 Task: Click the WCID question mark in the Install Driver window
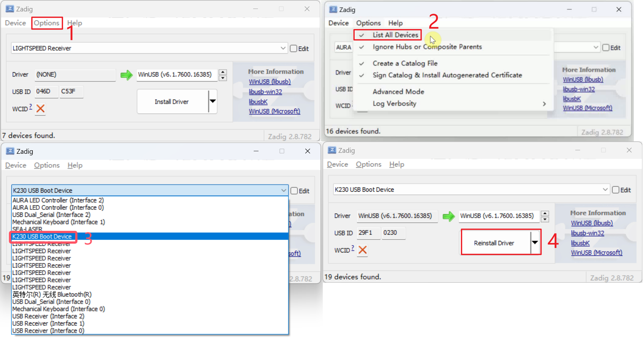click(31, 107)
